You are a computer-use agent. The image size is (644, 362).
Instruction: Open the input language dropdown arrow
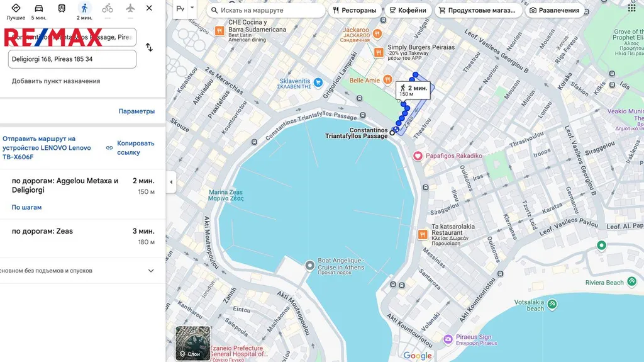pyautogui.click(x=192, y=9)
